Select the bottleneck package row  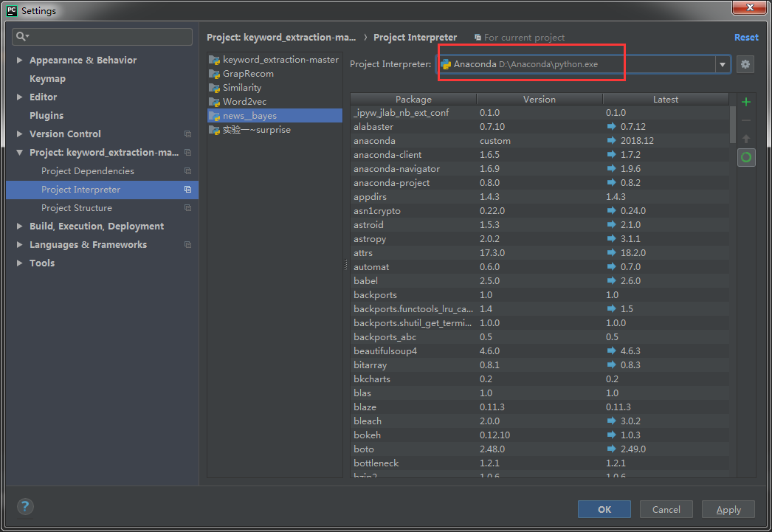coord(540,463)
